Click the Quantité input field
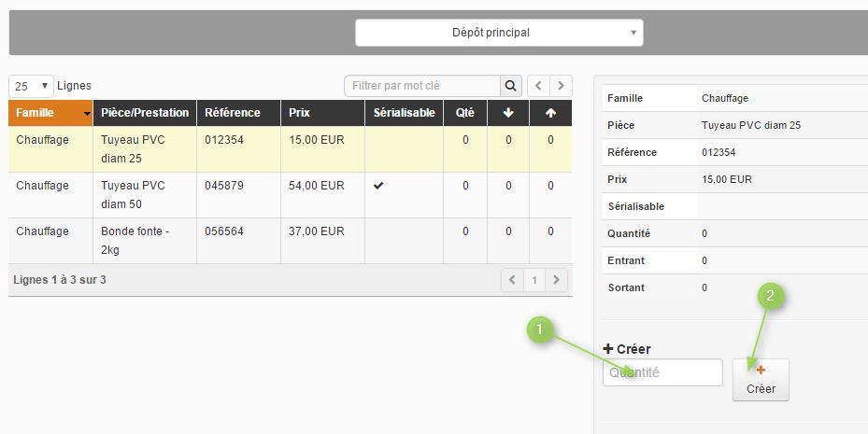 tap(662, 372)
